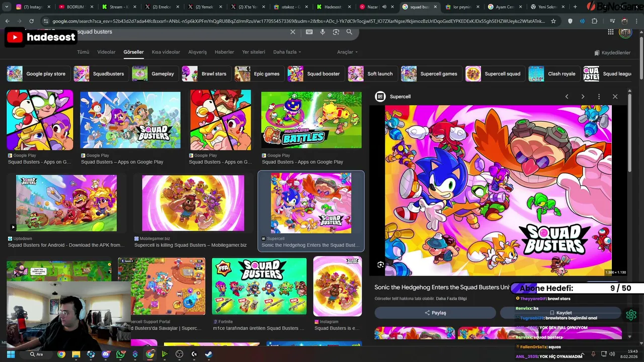This screenshot has height=362, width=644.
Task: Expand the Araçlar tools dropdown
Action: pyautogui.click(x=347, y=52)
